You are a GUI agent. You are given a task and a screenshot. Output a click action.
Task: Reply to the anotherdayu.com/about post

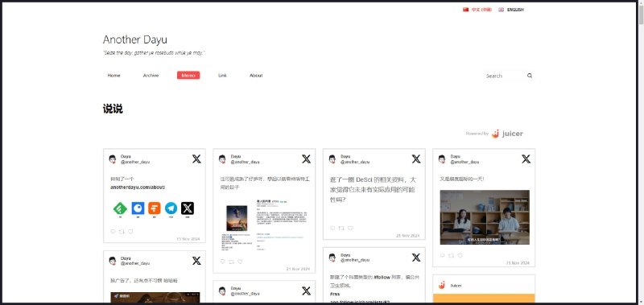113,232
